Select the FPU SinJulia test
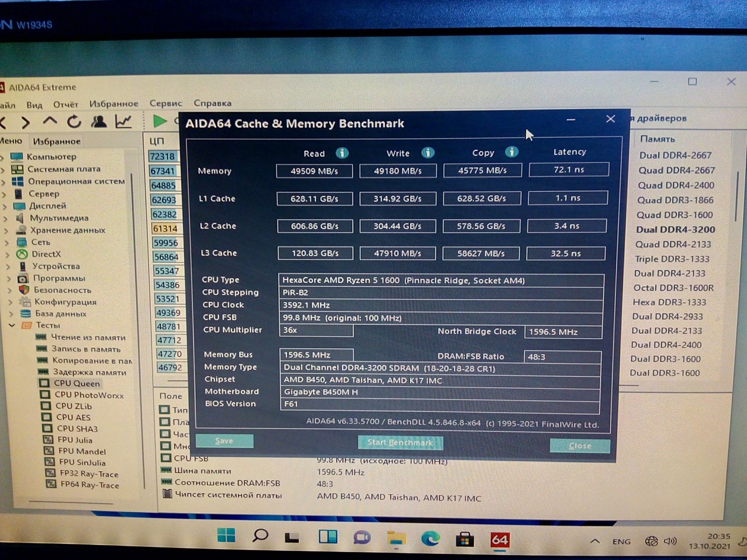 click(82, 462)
